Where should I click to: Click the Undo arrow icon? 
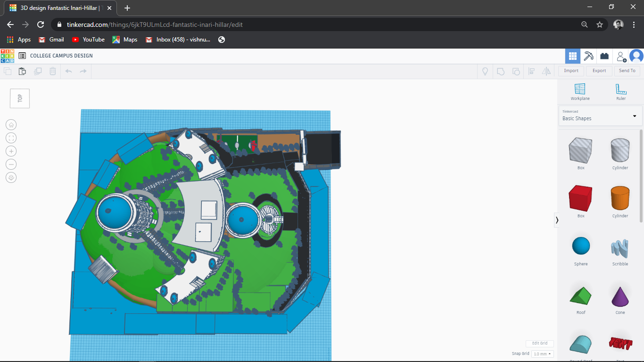[69, 71]
